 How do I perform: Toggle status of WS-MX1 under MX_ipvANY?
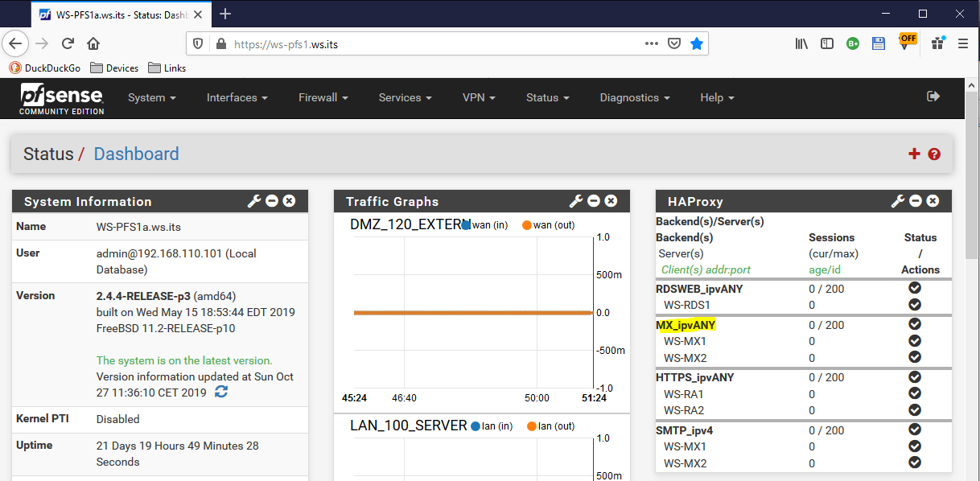click(x=915, y=341)
